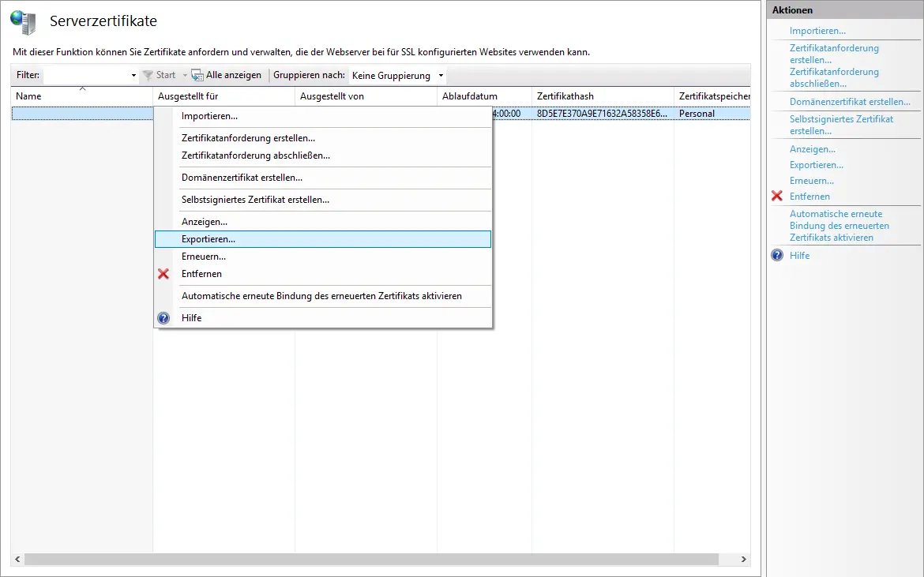The width and height of the screenshot is (924, 577).
Task: Choose Importieren... from the context menu
Action: coord(323,116)
